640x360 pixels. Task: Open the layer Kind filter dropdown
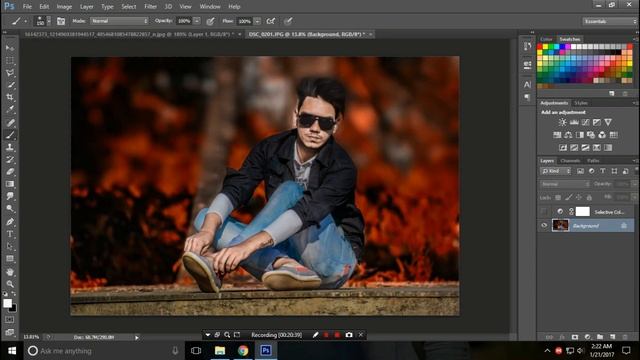pos(556,171)
